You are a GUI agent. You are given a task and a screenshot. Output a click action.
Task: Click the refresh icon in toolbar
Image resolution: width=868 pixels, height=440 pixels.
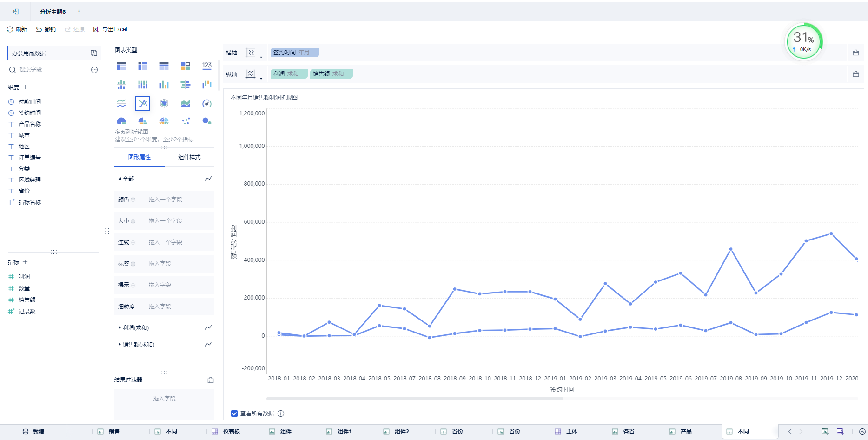10,29
